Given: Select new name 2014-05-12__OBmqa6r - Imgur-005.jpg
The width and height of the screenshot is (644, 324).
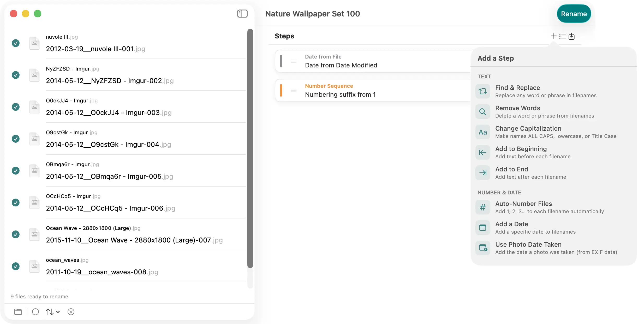Looking at the screenshot, I should pyautogui.click(x=109, y=176).
